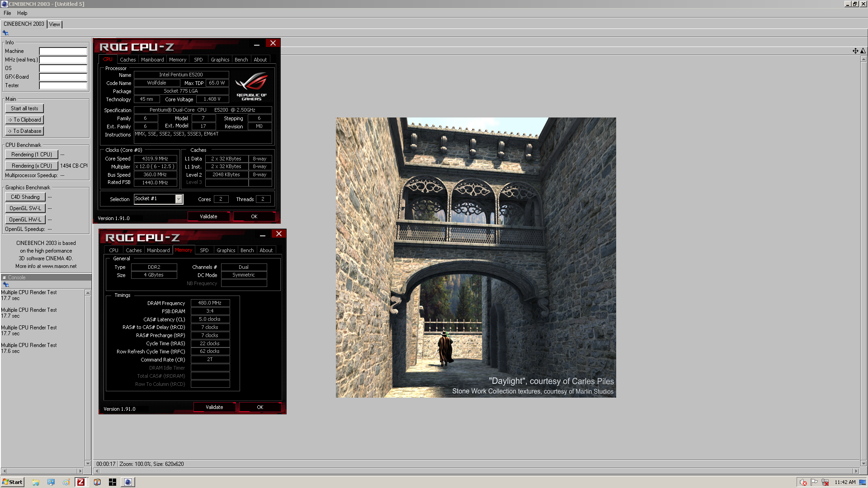
Task: Click Validate in the upper CPU-Z window
Action: 208,216
